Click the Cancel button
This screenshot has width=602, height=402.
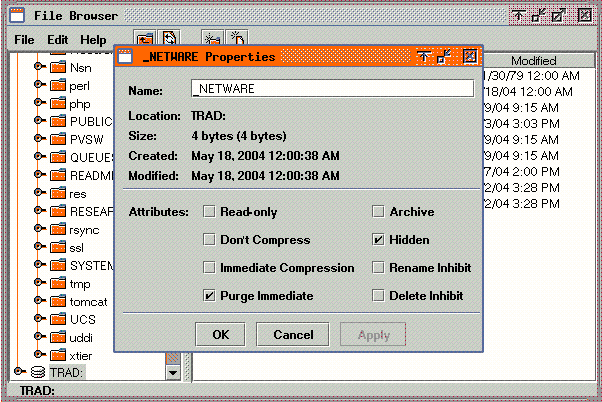(x=293, y=334)
